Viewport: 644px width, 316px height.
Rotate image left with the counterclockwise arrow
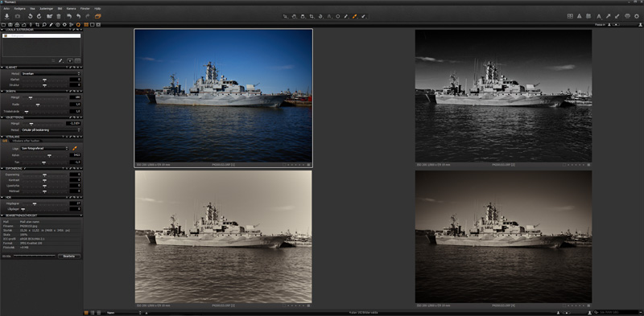click(x=30, y=16)
